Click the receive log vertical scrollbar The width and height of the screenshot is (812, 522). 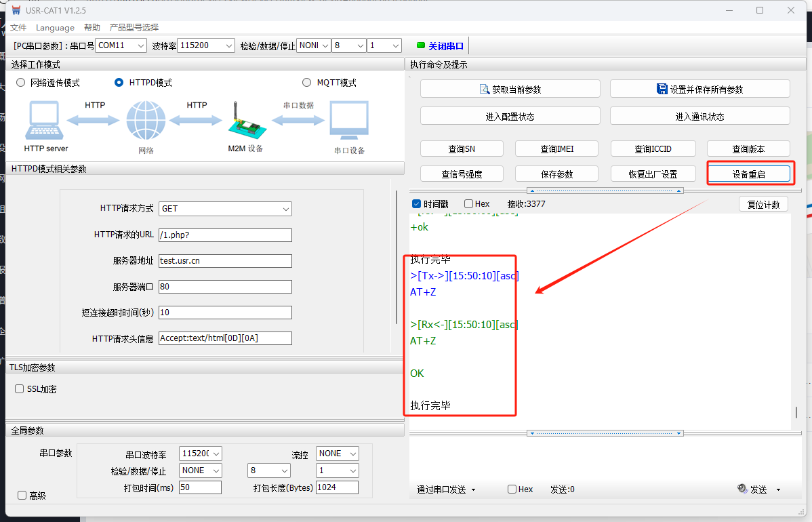(x=797, y=411)
